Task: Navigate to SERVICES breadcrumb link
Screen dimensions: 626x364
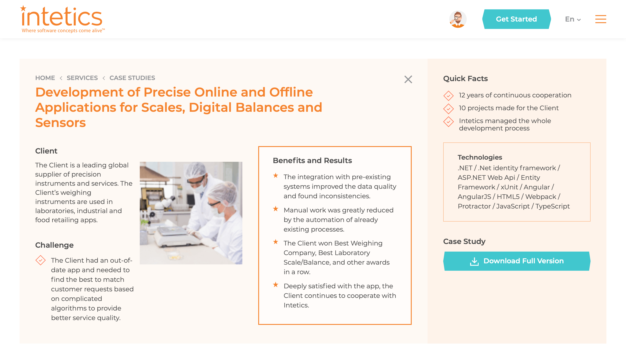Action: tap(82, 78)
